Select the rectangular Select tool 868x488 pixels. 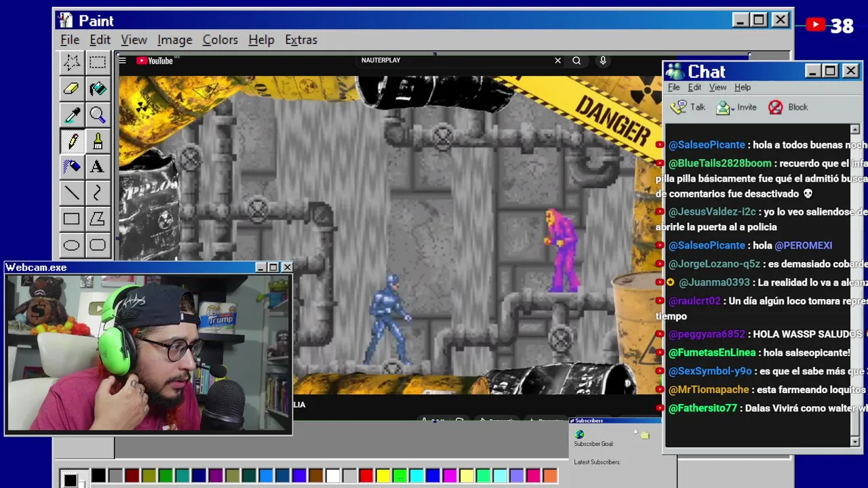[x=98, y=63]
